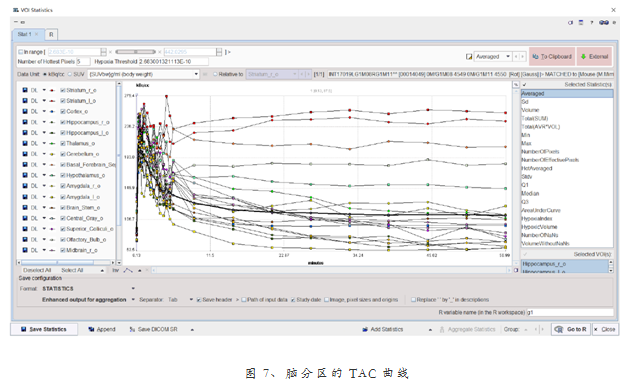Click the Add Statistics icon
Screen dimensions: 629x389
click(365, 329)
